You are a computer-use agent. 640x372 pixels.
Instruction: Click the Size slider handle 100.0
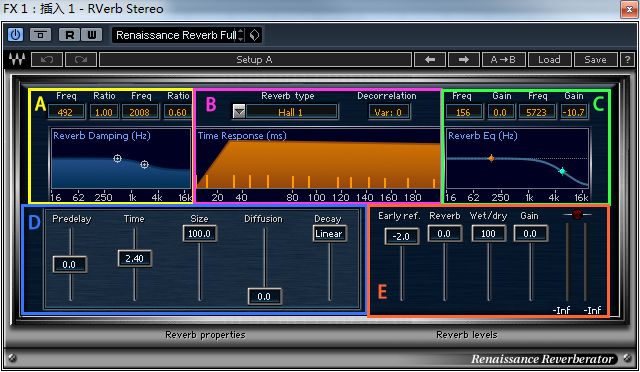[x=200, y=234]
